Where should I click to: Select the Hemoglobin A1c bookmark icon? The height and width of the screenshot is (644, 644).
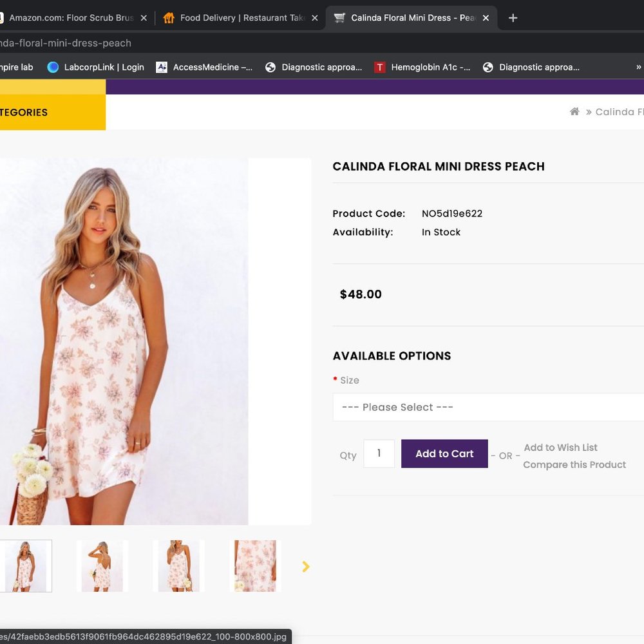(x=380, y=66)
